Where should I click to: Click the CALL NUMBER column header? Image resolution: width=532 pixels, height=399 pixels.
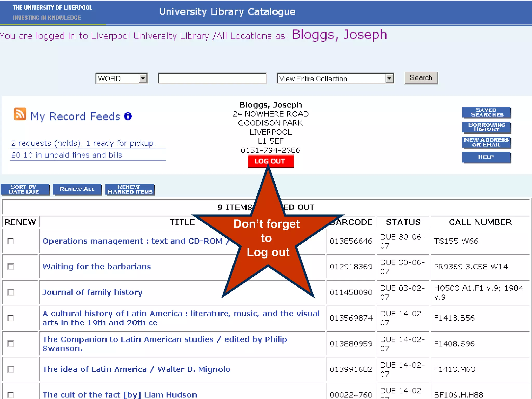(x=480, y=222)
